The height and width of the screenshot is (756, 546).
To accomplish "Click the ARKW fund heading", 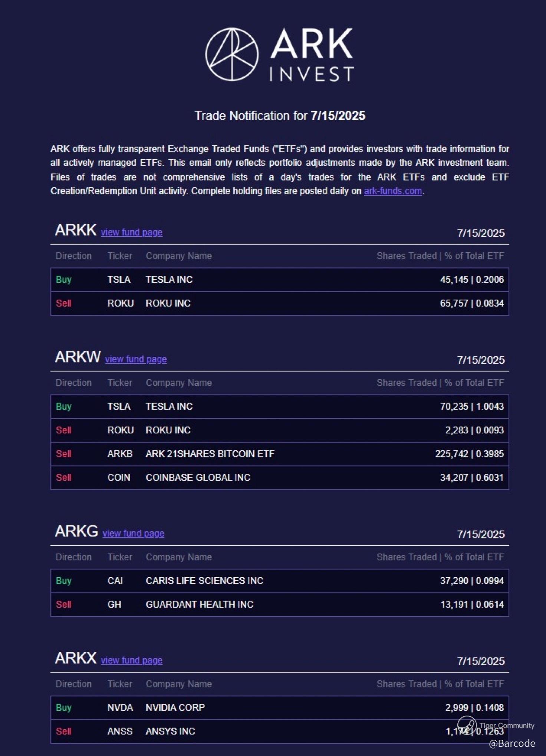I will click(x=78, y=357).
